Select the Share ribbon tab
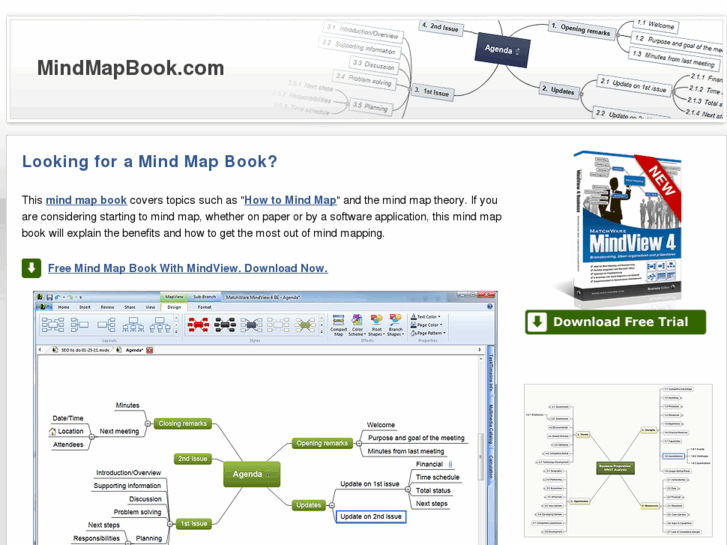This screenshot has height=545, width=727. 130,307
